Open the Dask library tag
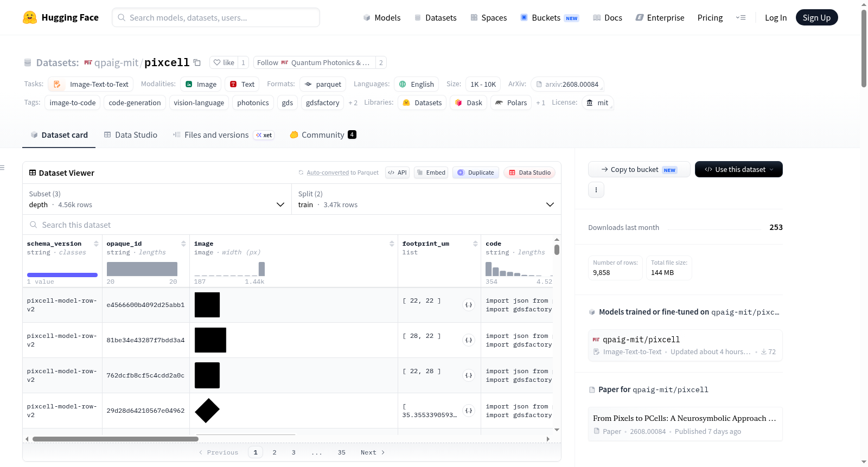This screenshot has height=467, width=868. click(468, 103)
